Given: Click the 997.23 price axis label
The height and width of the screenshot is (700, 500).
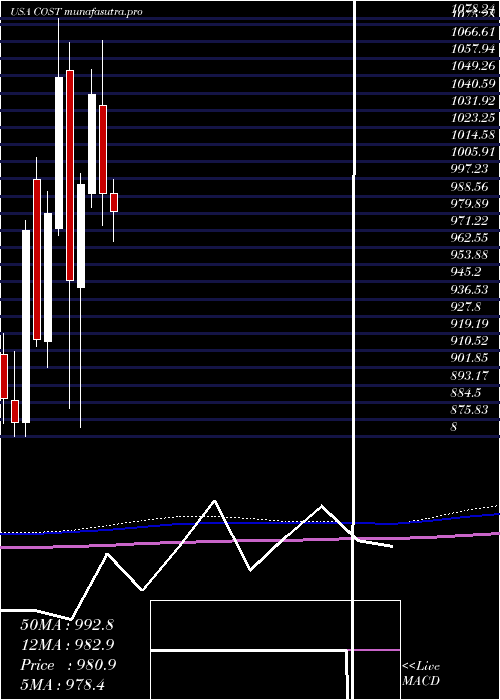Looking at the screenshot, I should click(469, 169).
